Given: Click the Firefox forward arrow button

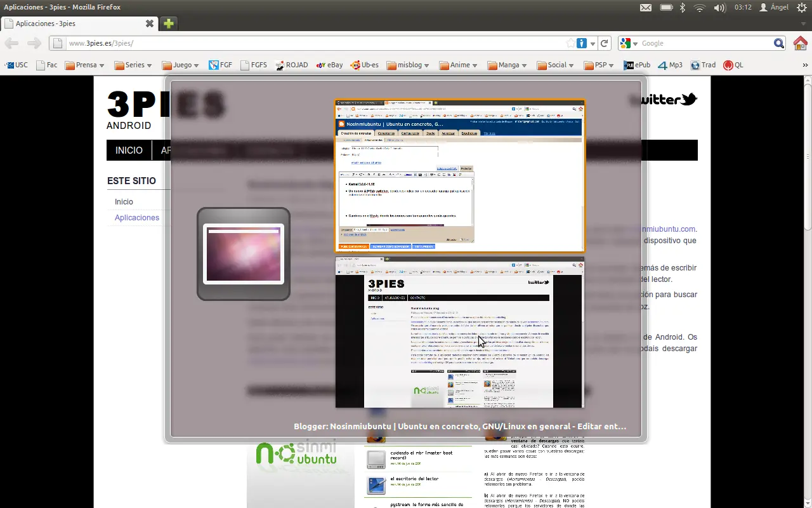Looking at the screenshot, I should pos(34,43).
